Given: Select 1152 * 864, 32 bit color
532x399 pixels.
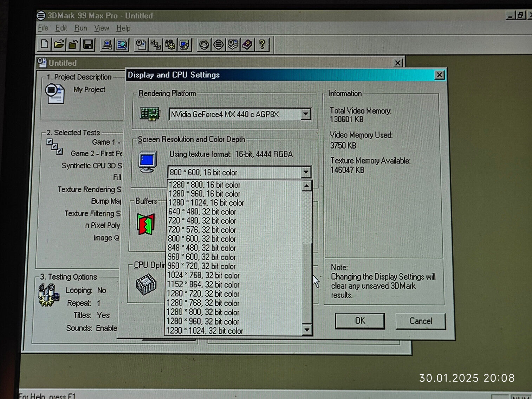Looking at the screenshot, I should (x=234, y=285).
